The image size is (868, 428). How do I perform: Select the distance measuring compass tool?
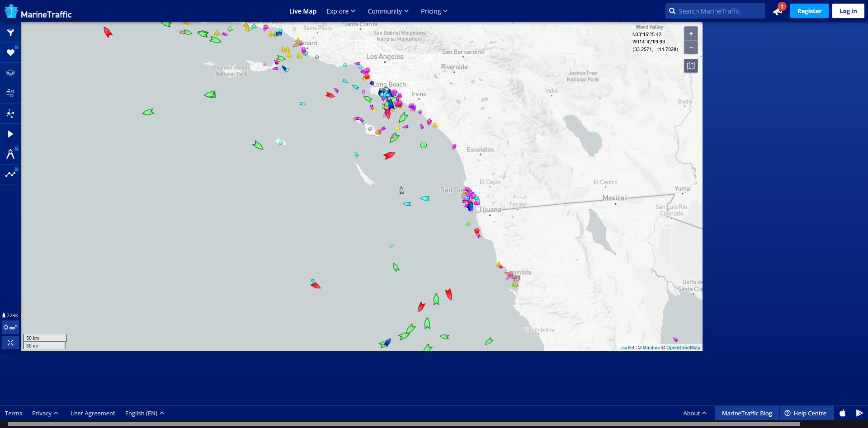[x=10, y=154]
